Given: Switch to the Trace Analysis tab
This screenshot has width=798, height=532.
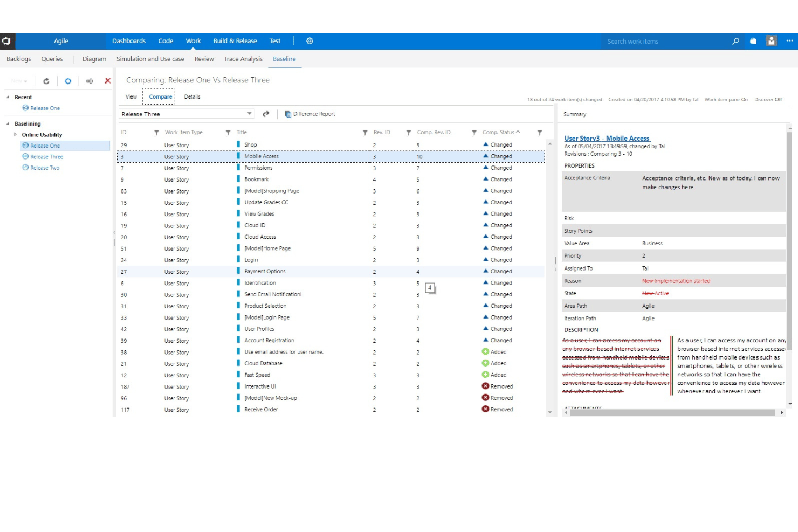Looking at the screenshot, I should tap(243, 59).
